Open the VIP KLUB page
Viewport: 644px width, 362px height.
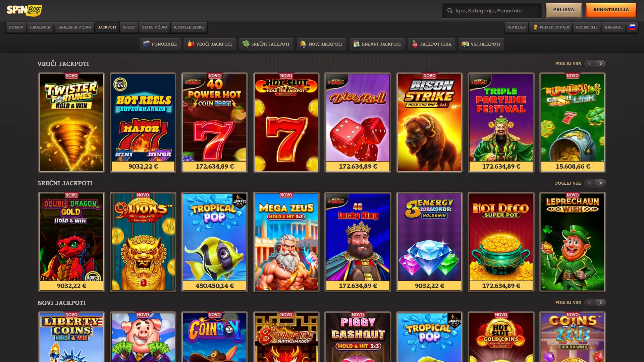pyautogui.click(x=516, y=27)
